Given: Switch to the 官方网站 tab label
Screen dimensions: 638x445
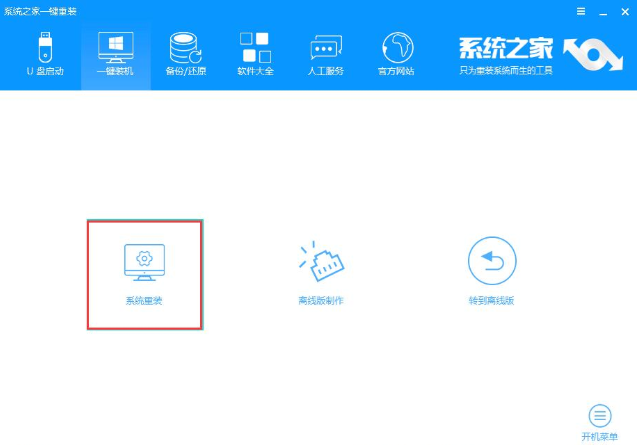Looking at the screenshot, I should coord(396,71).
